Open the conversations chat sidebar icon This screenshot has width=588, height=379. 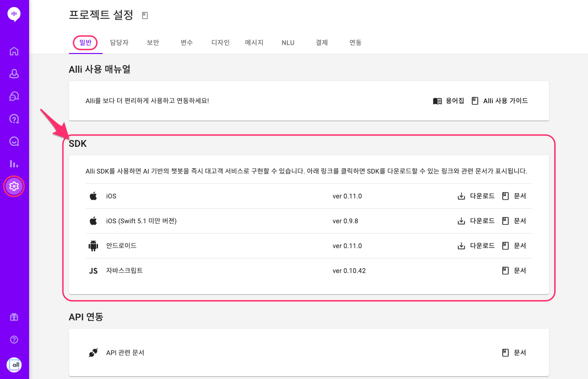coord(14,96)
